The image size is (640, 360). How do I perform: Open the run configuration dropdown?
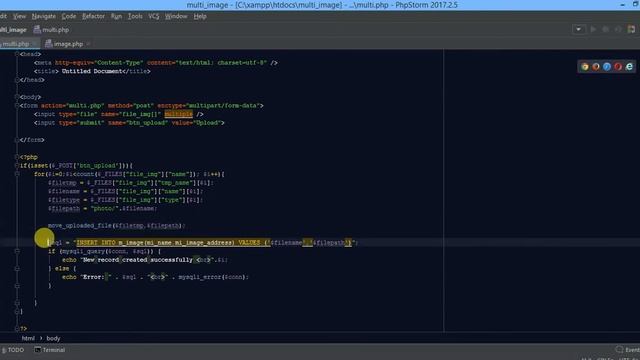coord(578,29)
